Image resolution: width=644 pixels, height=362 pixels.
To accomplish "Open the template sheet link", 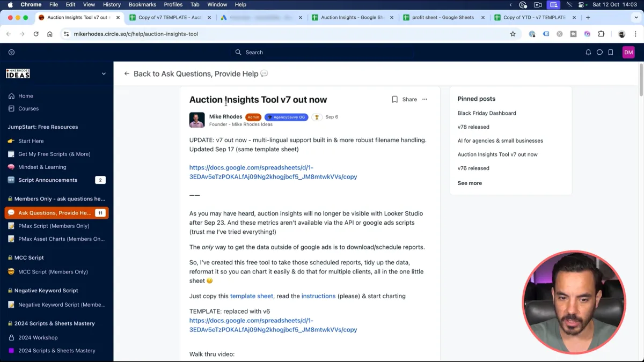I will pyautogui.click(x=252, y=296).
